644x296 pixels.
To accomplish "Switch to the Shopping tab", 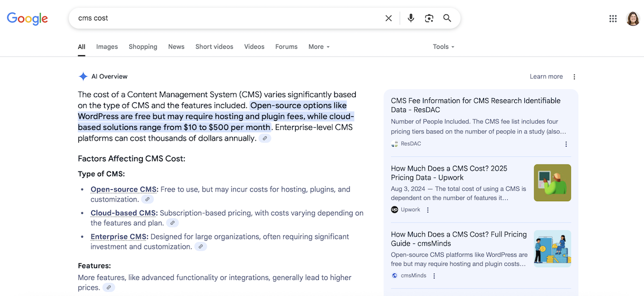I will 143,47.
